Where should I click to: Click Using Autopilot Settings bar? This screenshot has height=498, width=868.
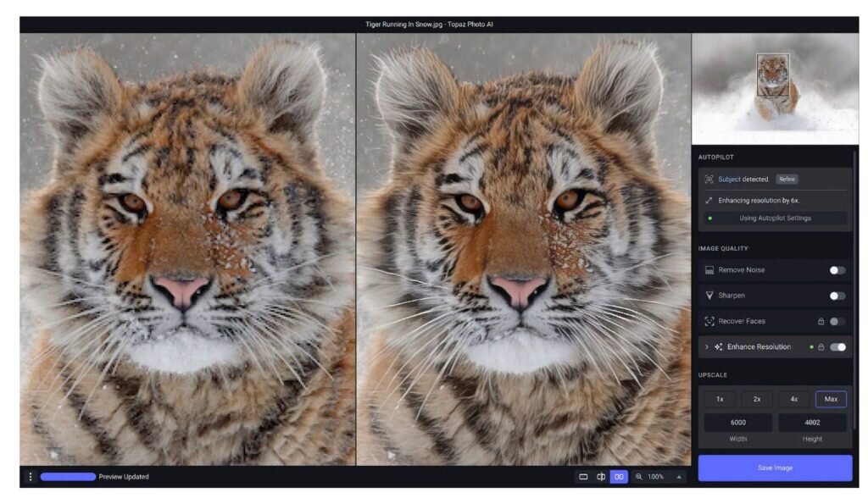(x=775, y=218)
